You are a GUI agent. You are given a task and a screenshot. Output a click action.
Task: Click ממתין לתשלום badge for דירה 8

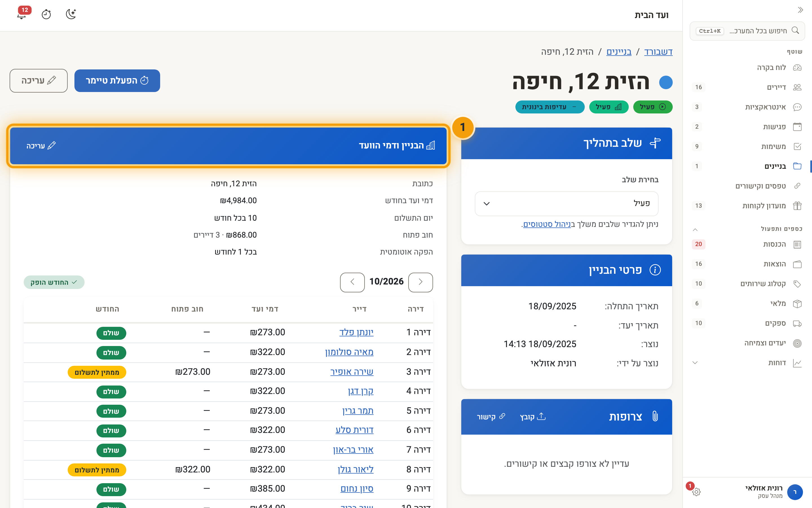coord(97,470)
